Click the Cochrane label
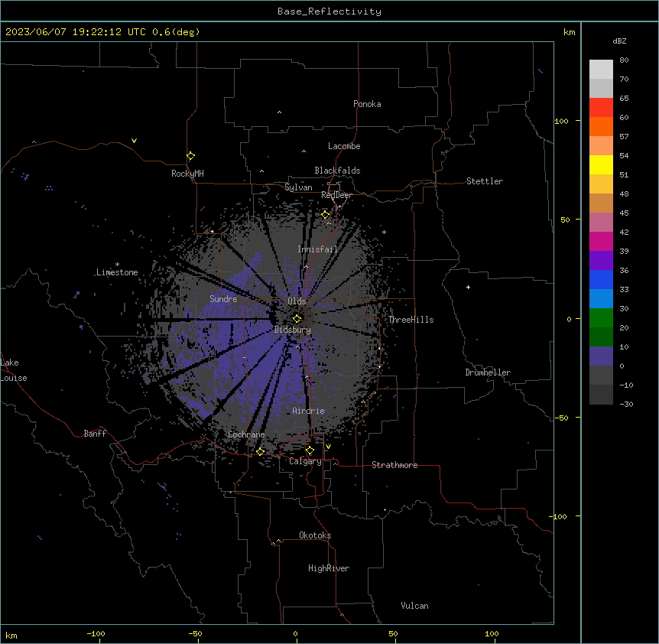 pos(246,434)
